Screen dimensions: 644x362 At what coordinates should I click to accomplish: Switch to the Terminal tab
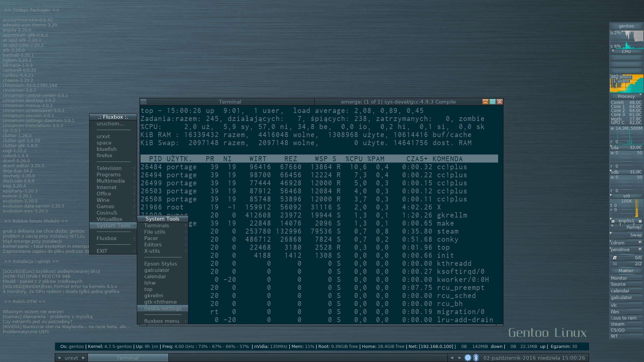click(x=230, y=102)
